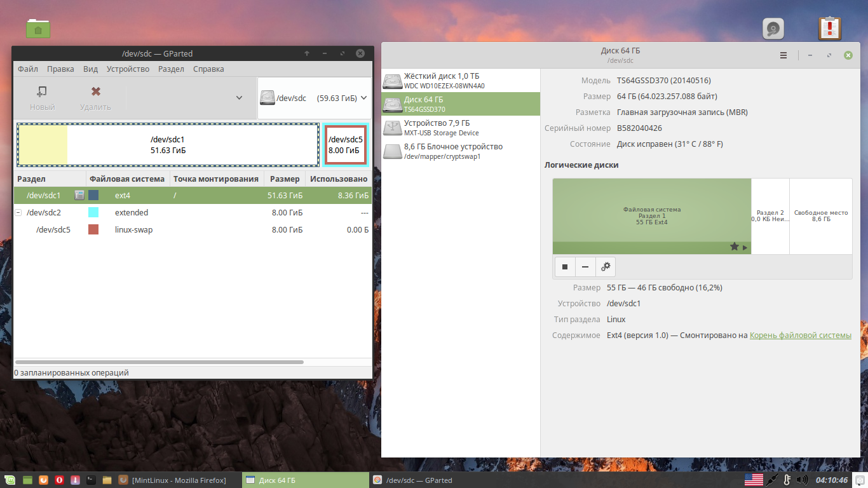
Task: Open the Устройство menu in GParted
Action: 128,69
